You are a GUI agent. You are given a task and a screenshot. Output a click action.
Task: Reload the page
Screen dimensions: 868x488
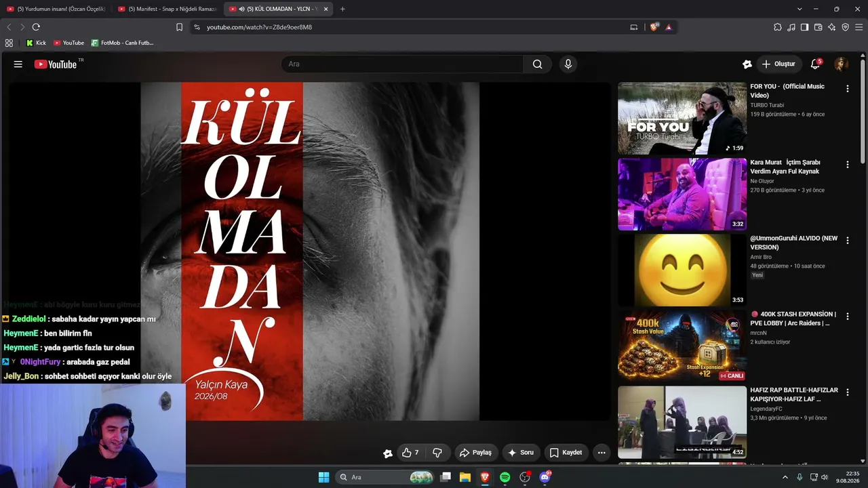click(x=36, y=27)
